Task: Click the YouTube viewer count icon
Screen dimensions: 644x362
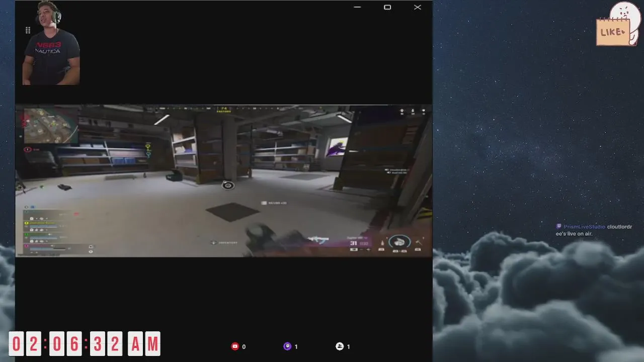Action: click(x=234, y=346)
